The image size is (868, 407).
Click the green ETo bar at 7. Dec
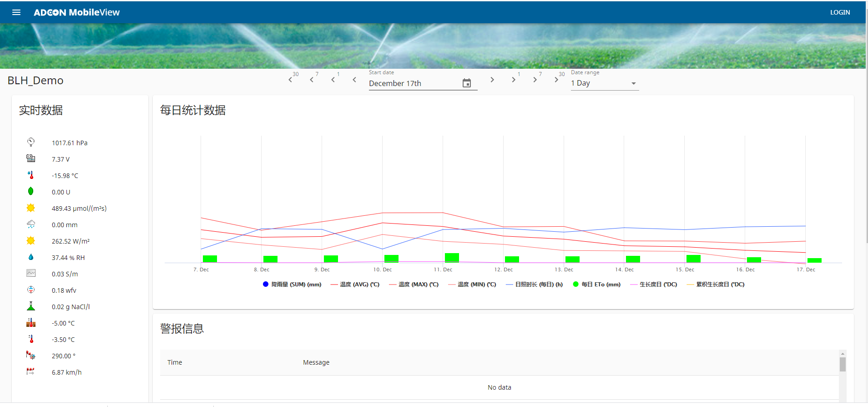[x=210, y=259]
